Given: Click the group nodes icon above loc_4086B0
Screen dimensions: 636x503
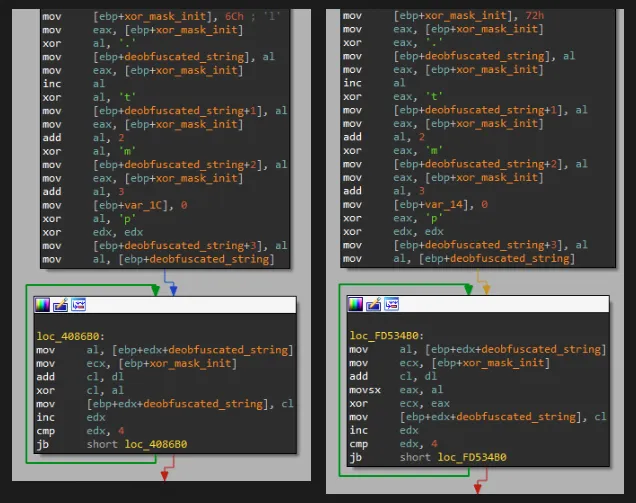Looking at the screenshot, I should coord(78,305).
